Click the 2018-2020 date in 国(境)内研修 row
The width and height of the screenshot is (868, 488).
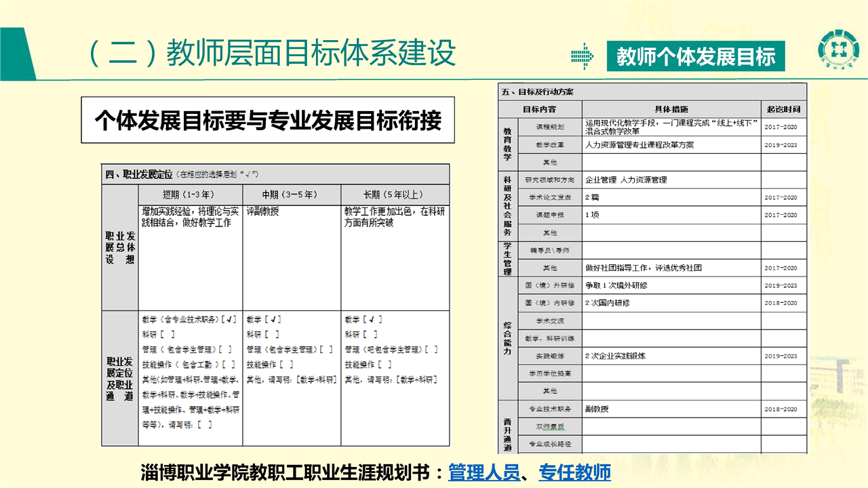coord(781,303)
